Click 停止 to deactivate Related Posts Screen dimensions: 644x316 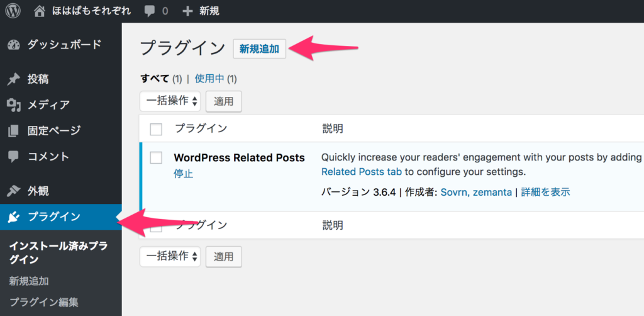coord(183,174)
